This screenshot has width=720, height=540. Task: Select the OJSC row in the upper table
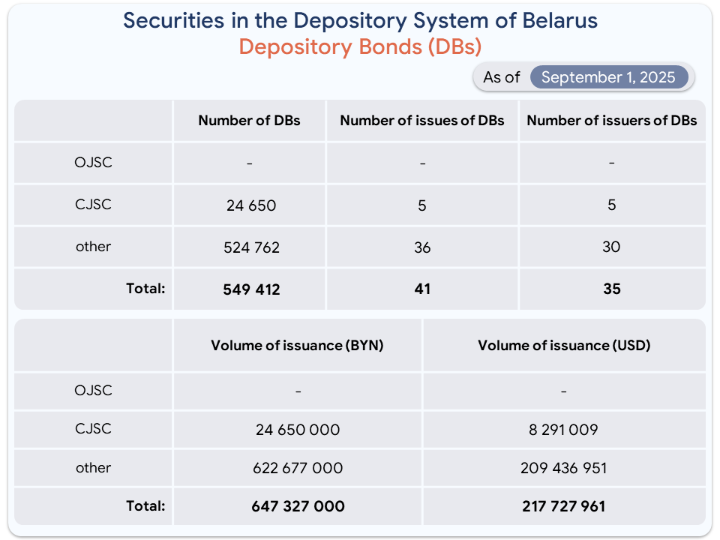point(360,163)
